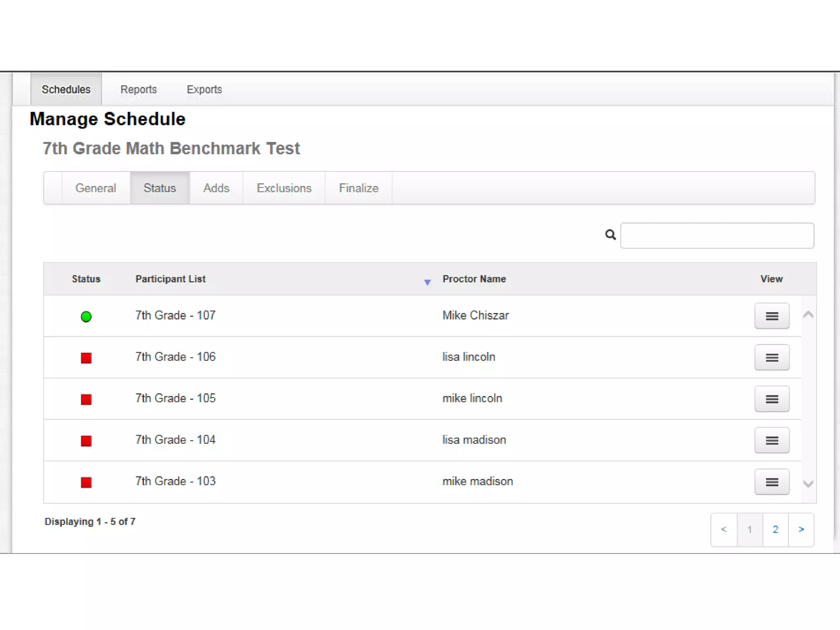Screen dimensions: 840x630
Task: Go to page 2 of results
Action: pos(775,530)
